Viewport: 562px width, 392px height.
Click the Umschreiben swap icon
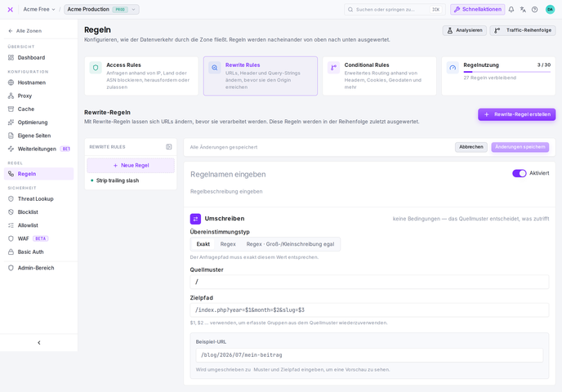pyautogui.click(x=195, y=219)
